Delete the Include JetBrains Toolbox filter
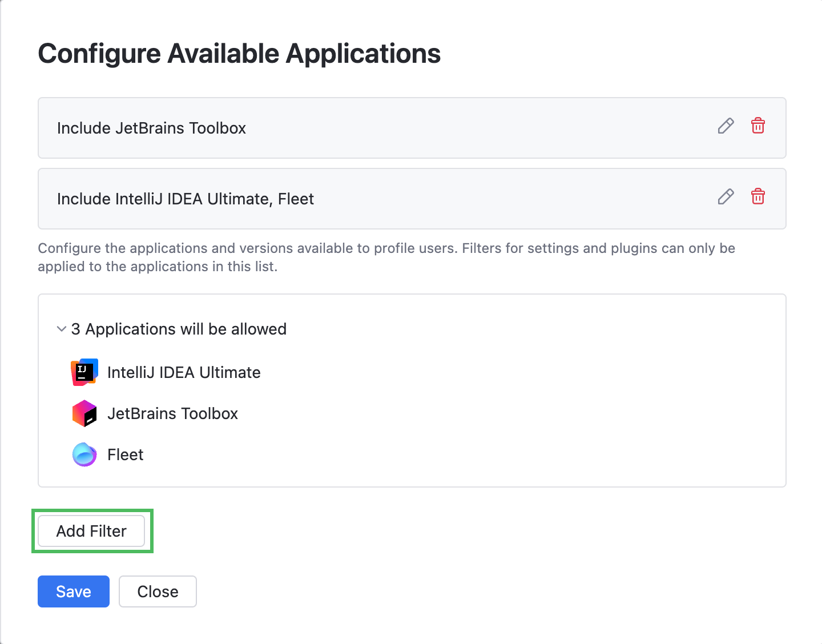822x644 pixels. [757, 126]
